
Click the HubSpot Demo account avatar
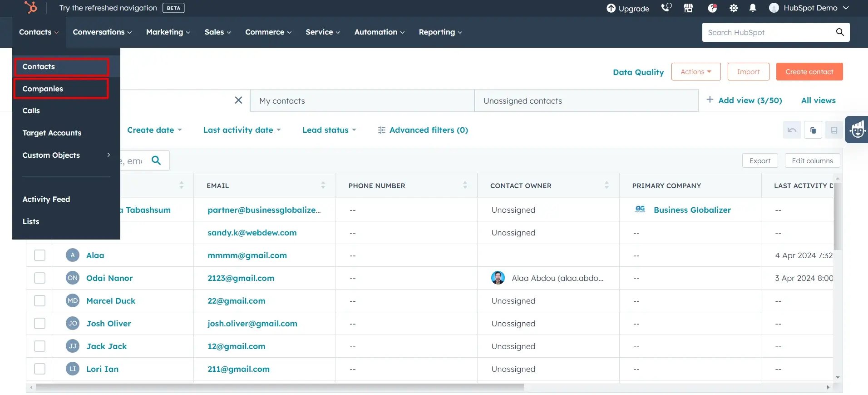(774, 8)
